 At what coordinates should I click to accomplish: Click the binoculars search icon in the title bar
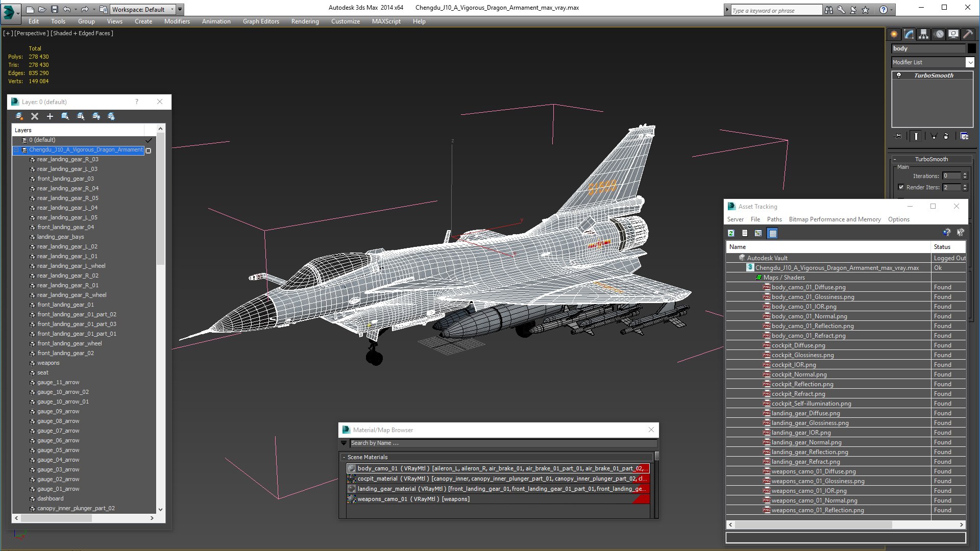click(828, 10)
